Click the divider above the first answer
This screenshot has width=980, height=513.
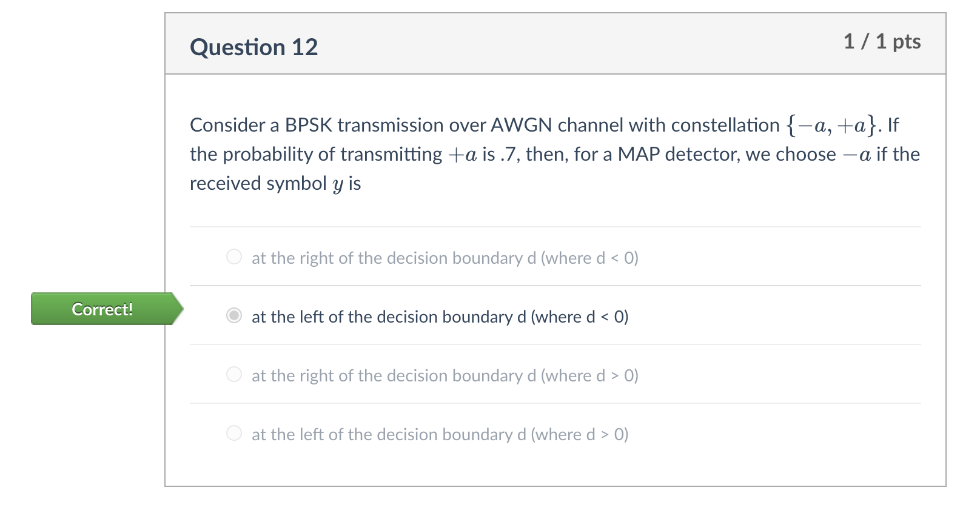554,227
